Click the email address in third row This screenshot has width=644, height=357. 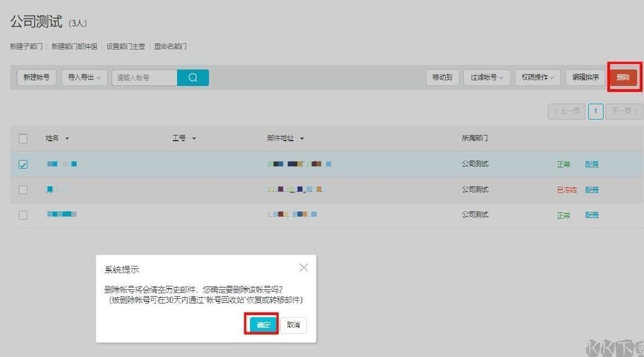coord(292,214)
